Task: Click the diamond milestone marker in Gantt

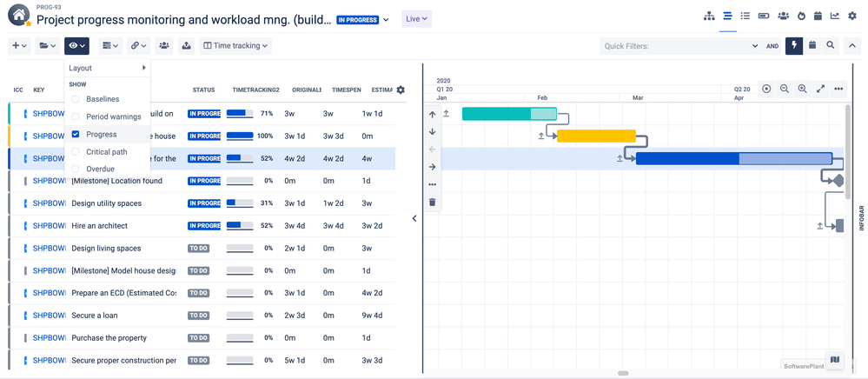Action: point(837,181)
